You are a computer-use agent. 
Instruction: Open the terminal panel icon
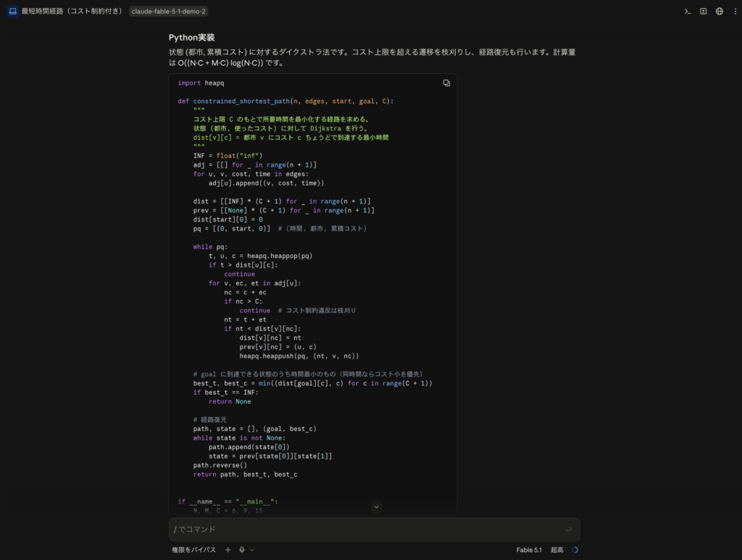coord(688,12)
